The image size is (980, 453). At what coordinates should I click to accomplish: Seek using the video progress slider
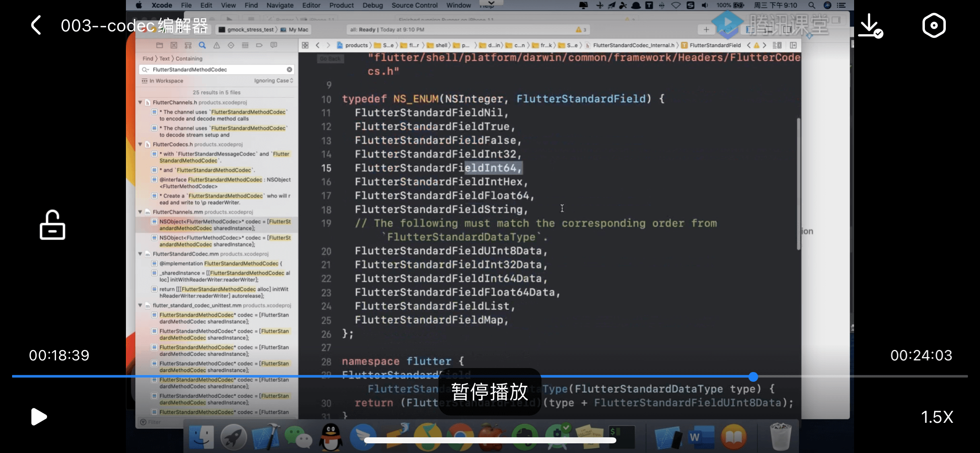pos(753,376)
